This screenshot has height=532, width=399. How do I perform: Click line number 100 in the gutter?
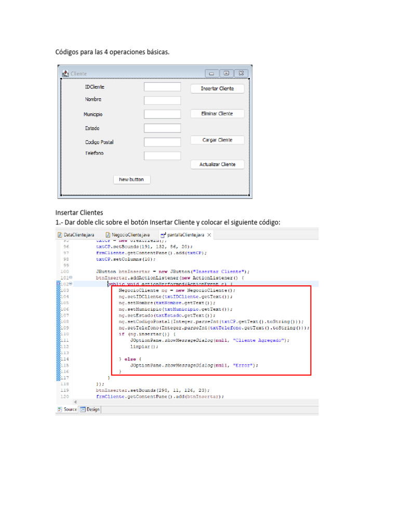[x=64, y=271]
